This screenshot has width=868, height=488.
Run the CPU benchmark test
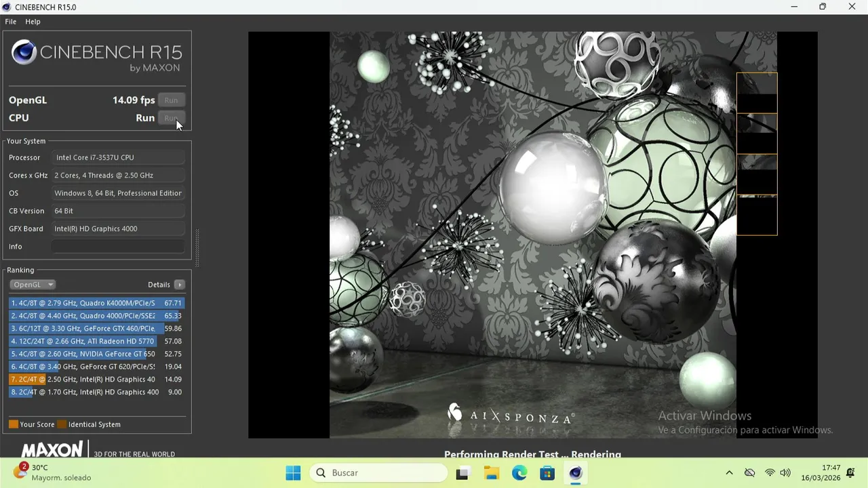tap(171, 118)
